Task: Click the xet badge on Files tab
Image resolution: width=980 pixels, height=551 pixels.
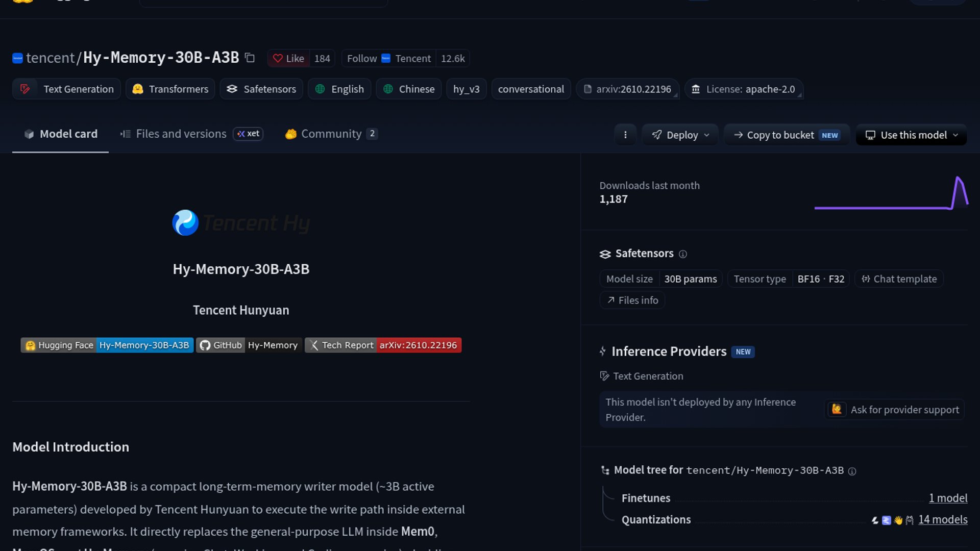Action: [248, 134]
